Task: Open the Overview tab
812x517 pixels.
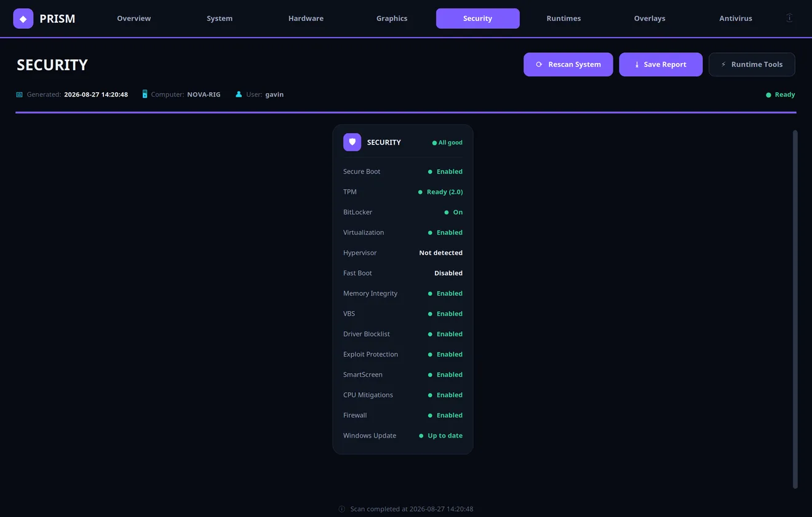Action: click(134, 18)
